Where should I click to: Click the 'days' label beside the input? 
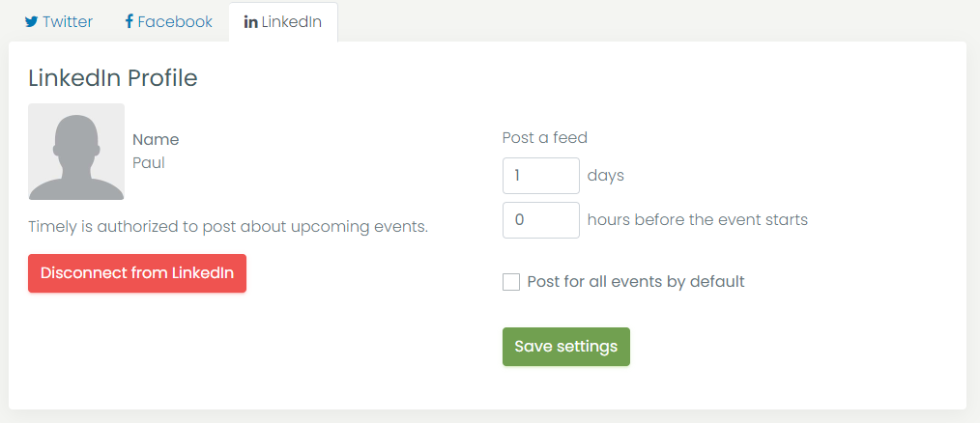click(x=606, y=176)
